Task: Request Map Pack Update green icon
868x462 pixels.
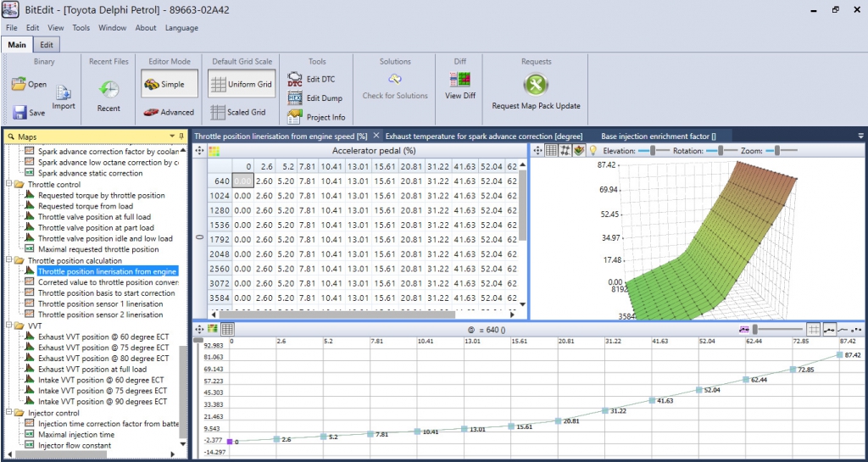Action: [x=536, y=85]
